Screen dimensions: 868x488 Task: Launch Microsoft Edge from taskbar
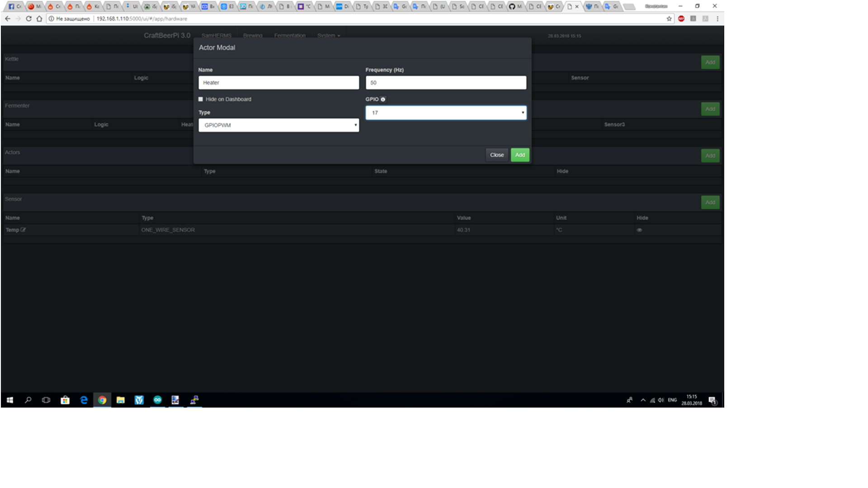pyautogui.click(x=84, y=400)
